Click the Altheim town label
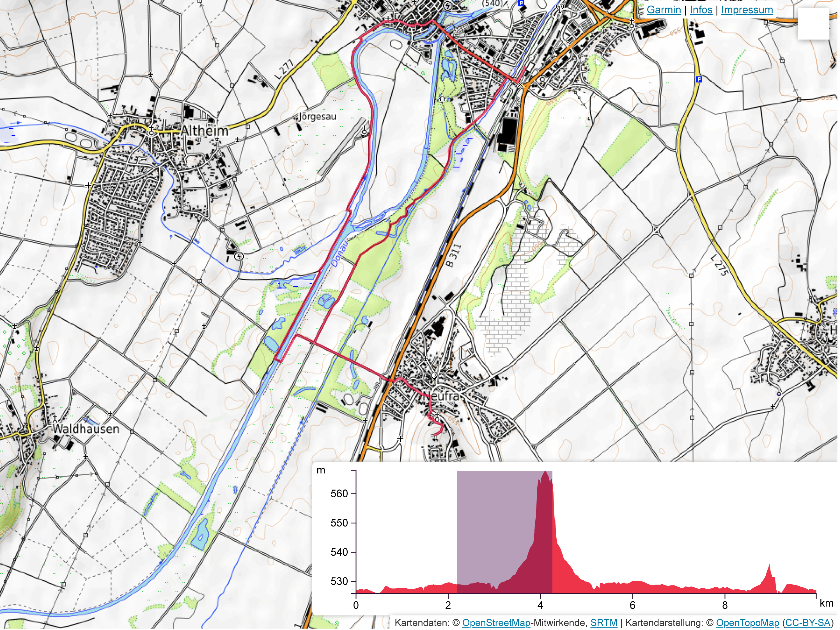 click(205, 131)
